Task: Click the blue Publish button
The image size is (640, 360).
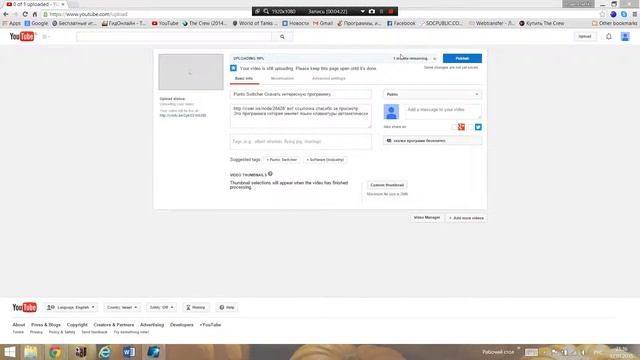Action: [462, 58]
